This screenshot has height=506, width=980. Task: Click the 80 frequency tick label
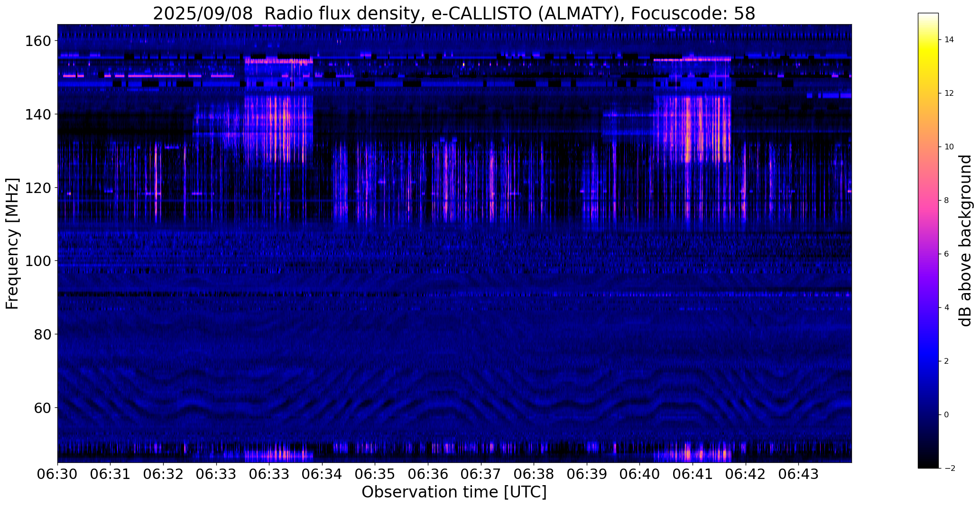42,335
